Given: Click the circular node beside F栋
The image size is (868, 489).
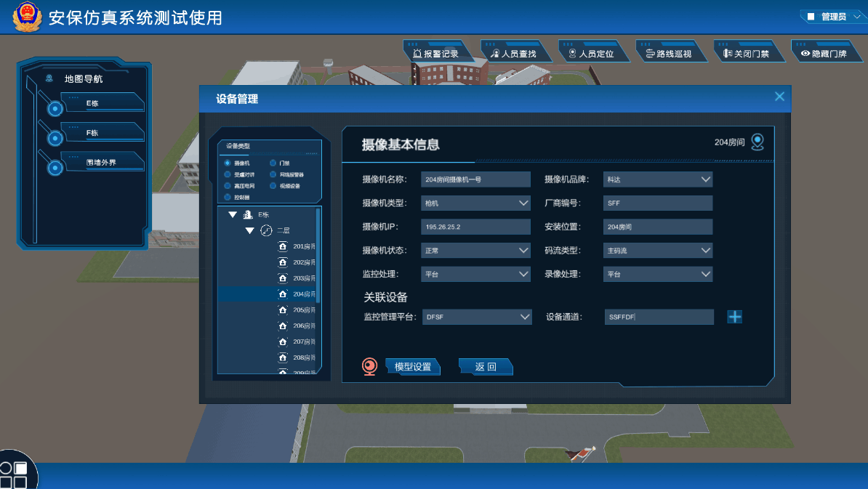Looking at the screenshot, I should pyautogui.click(x=55, y=138).
